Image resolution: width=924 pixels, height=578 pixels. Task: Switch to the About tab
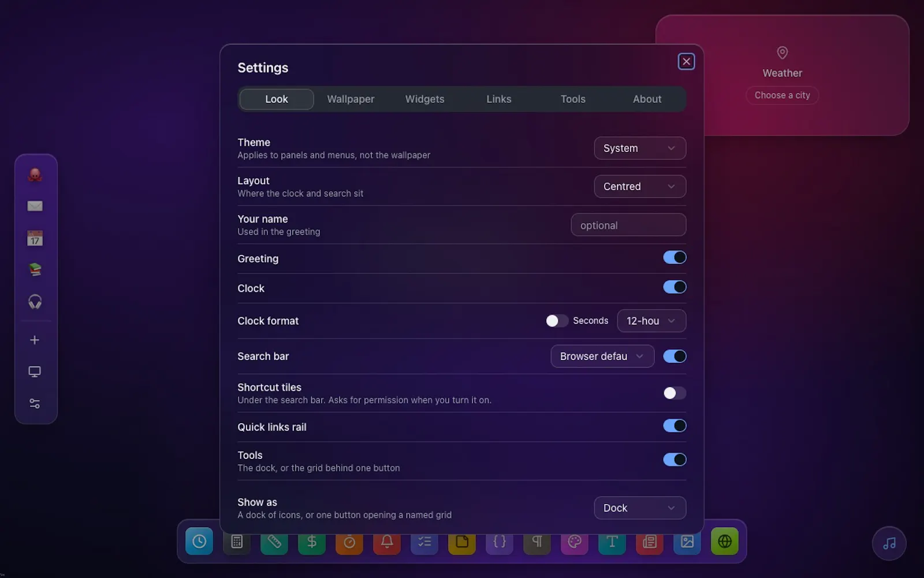647,99
